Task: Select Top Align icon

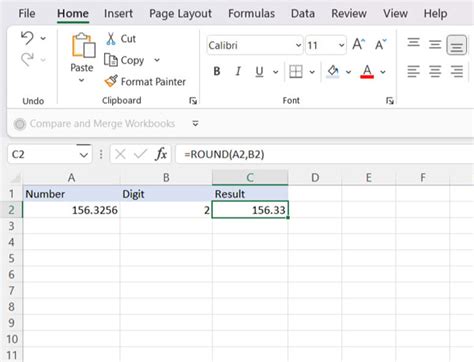Action: click(414, 43)
